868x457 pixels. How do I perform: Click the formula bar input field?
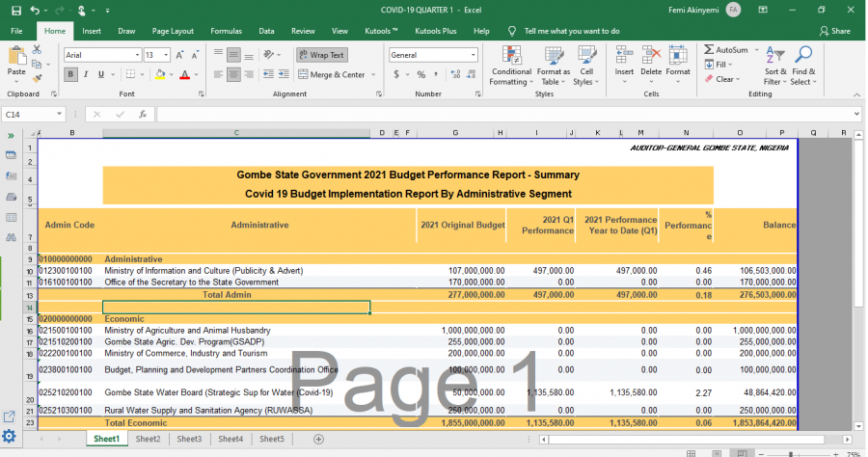[503, 114]
